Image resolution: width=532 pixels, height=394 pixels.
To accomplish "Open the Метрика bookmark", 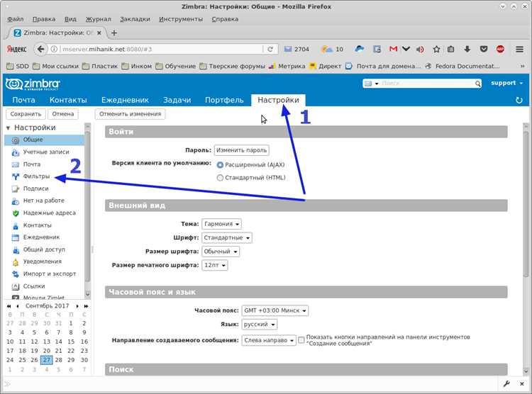I will tap(287, 66).
